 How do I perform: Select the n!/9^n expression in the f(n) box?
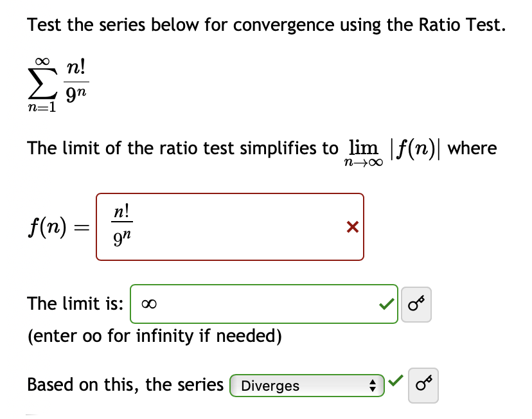(x=121, y=225)
